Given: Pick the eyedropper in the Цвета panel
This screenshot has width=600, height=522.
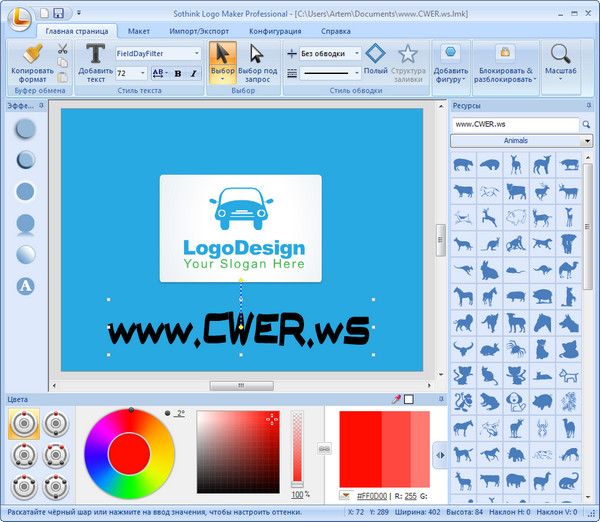Looking at the screenshot, I should 396,399.
